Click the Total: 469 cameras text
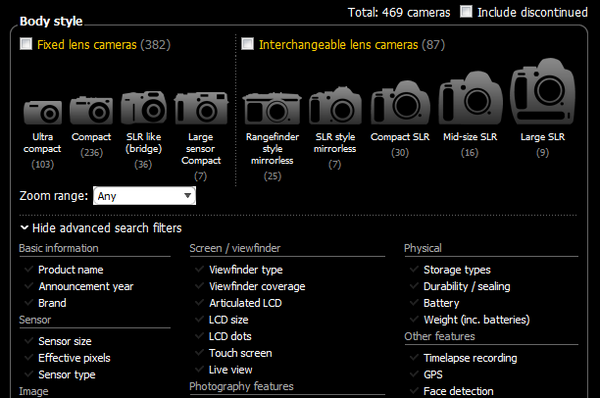The width and height of the screenshot is (600, 398). [399, 13]
